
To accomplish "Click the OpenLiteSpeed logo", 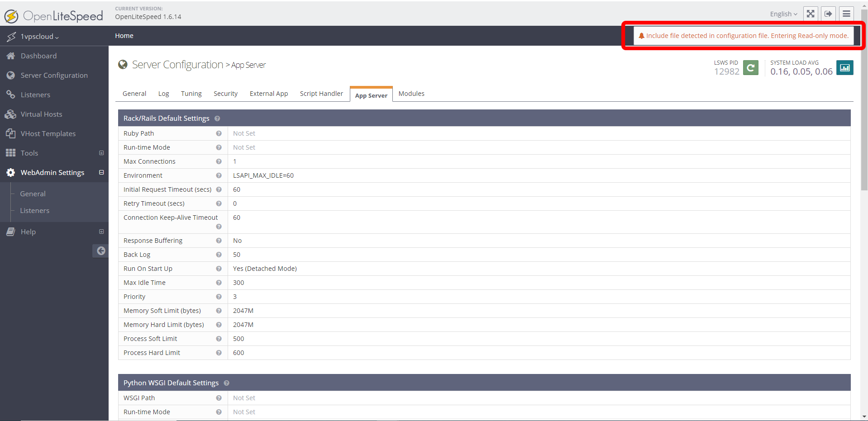I will [x=54, y=16].
